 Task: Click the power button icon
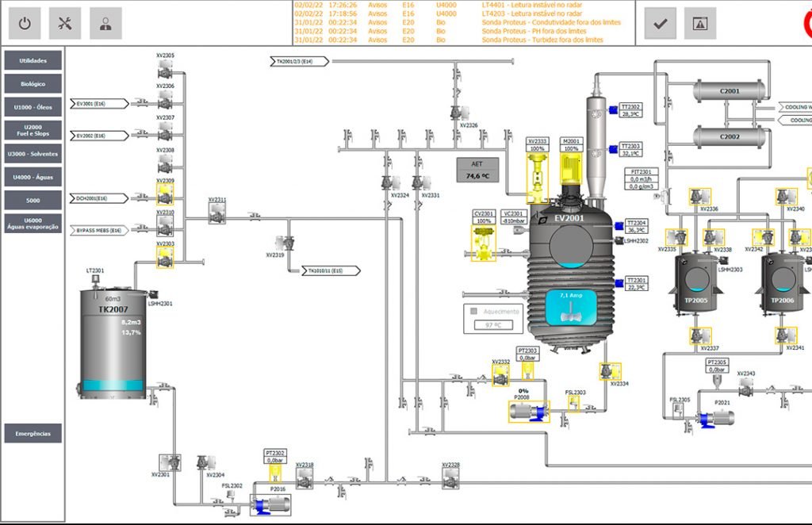point(25,23)
